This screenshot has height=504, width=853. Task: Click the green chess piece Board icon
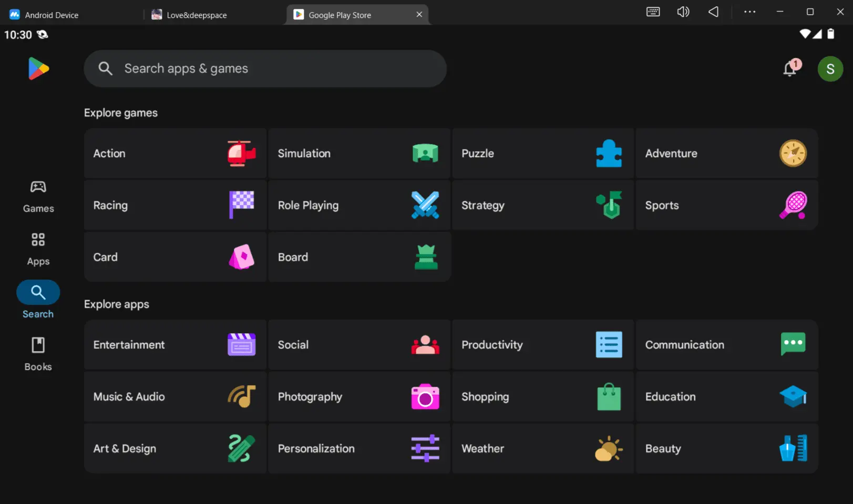point(426,257)
